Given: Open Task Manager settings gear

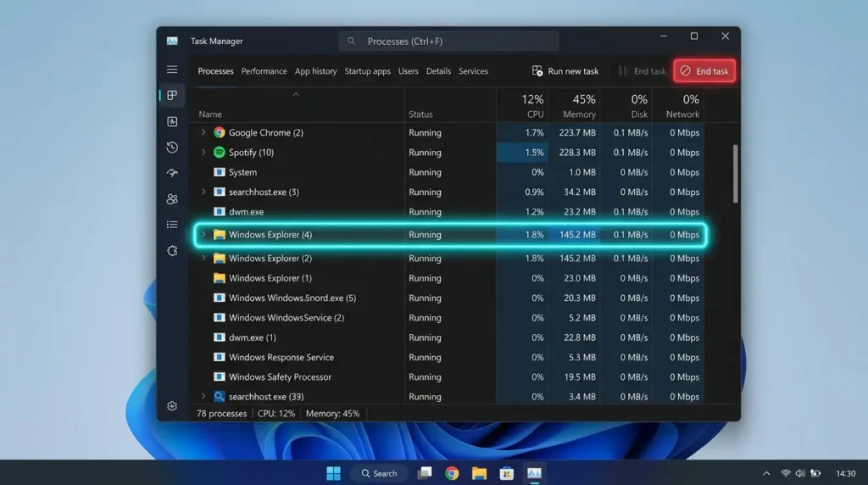Looking at the screenshot, I should [x=172, y=406].
